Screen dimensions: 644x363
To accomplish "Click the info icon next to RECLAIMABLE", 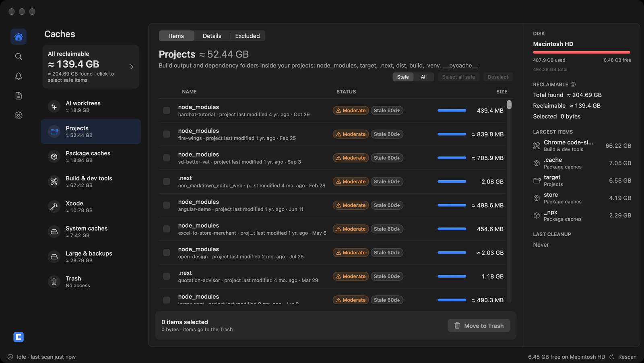I will click(573, 85).
